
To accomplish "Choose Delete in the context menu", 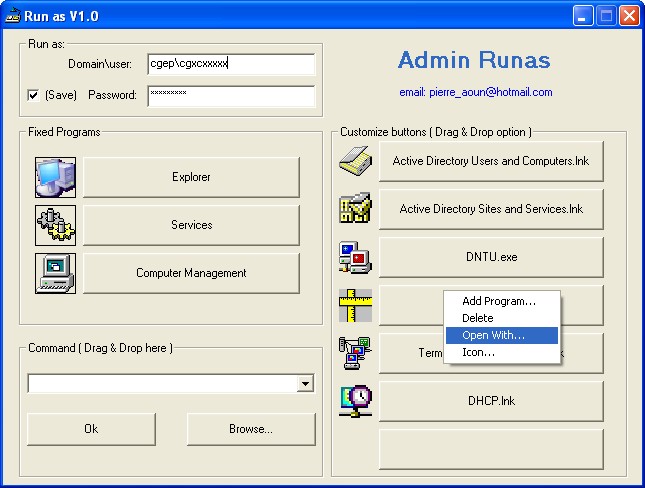I will pos(478,318).
